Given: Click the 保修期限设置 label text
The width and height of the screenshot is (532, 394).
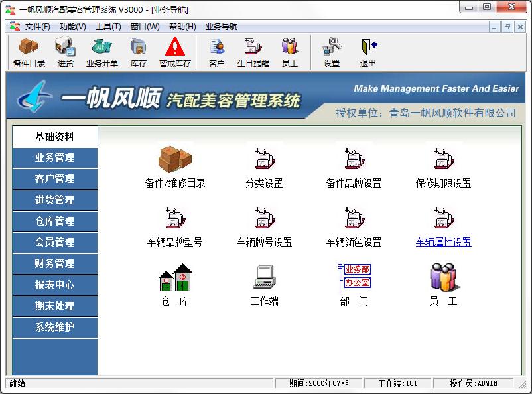Looking at the screenshot, I should [444, 183].
